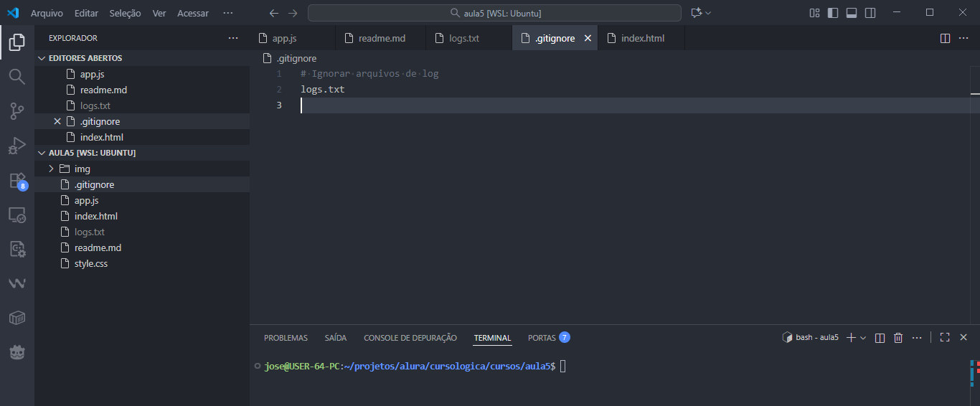980x406 pixels.
Task: Open the Explorer view in activity bar
Action: [17, 42]
